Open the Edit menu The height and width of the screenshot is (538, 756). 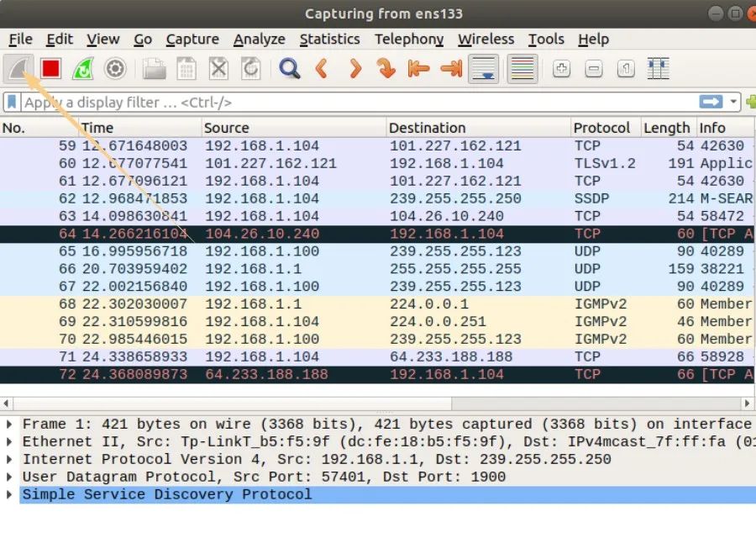coord(60,39)
